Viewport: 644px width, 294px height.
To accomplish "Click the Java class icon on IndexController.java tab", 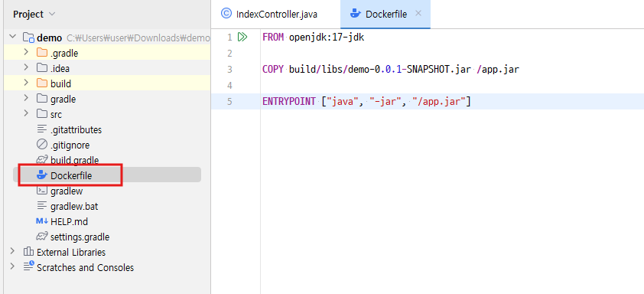I will (x=226, y=14).
